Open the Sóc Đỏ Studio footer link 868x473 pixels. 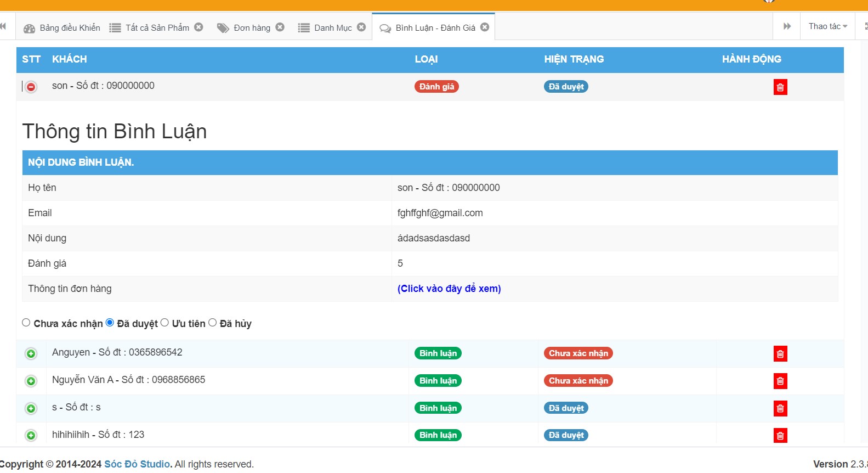(138, 464)
